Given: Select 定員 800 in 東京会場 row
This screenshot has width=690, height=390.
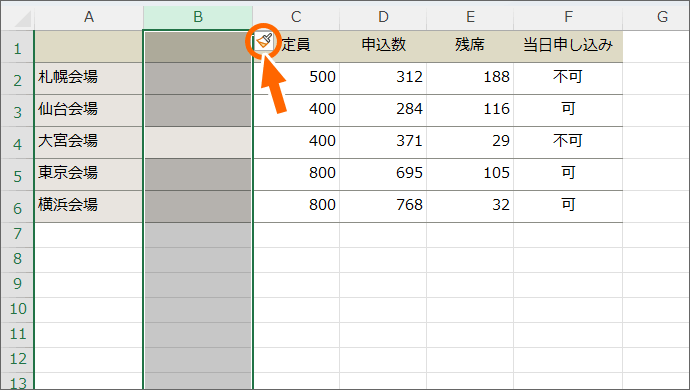Looking at the screenshot, I should point(296,175).
